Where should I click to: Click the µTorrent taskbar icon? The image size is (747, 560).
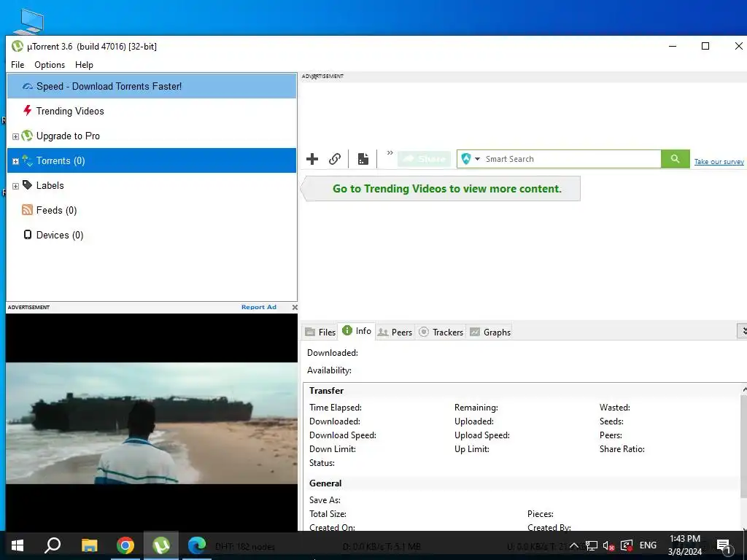point(161,545)
